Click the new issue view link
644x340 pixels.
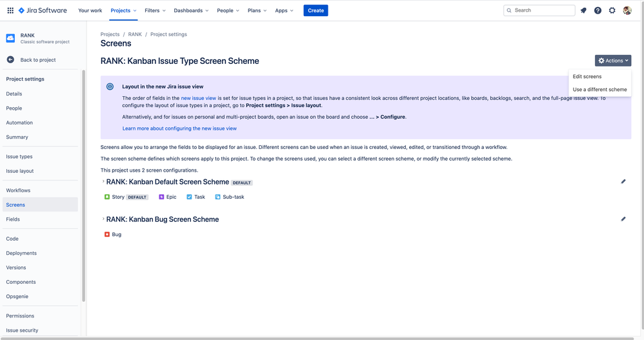point(198,98)
